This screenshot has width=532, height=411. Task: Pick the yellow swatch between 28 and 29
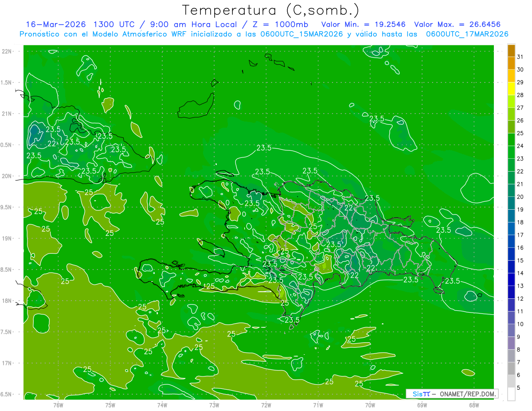511,89
